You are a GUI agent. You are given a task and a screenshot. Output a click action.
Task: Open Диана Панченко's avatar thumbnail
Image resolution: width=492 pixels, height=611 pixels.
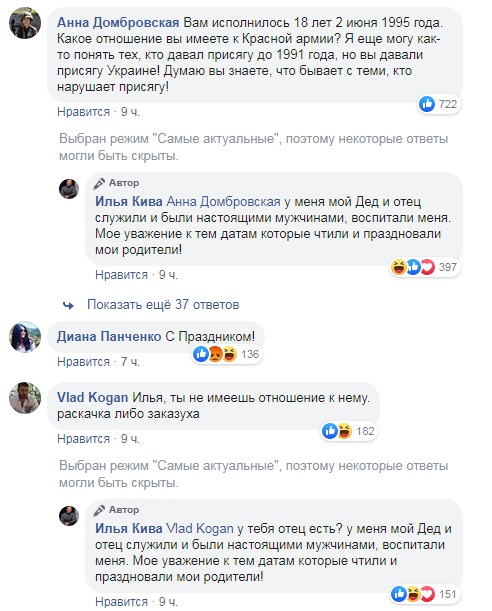(25, 337)
